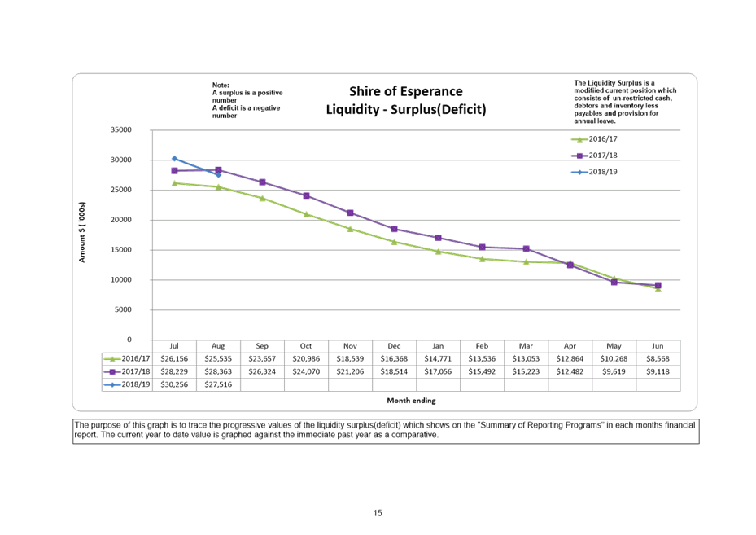Select the note "A deficit is a negative number"
The image size is (756, 535).
pyautogui.click(x=246, y=112)
